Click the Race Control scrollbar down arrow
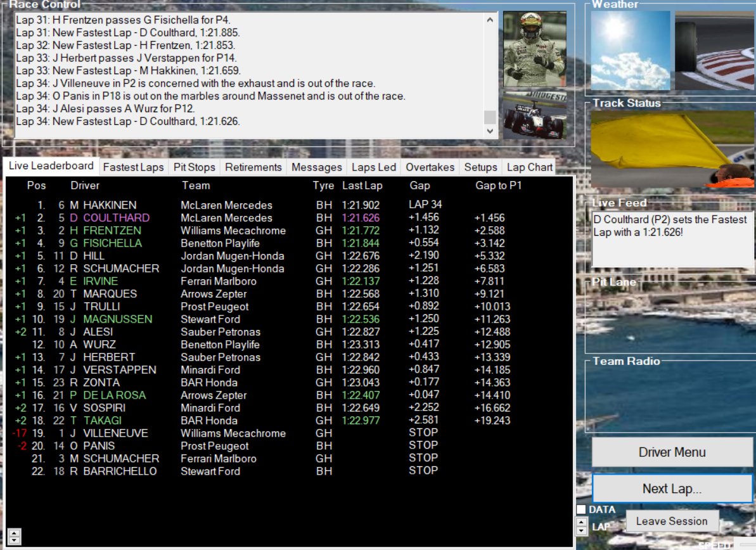The image size is (756, 550). point(490,131)
